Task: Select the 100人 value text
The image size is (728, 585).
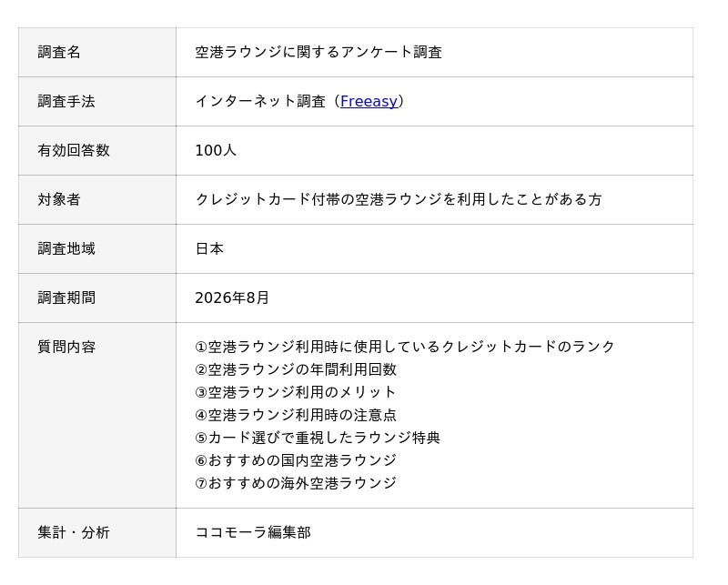Action: coord(216,150)
